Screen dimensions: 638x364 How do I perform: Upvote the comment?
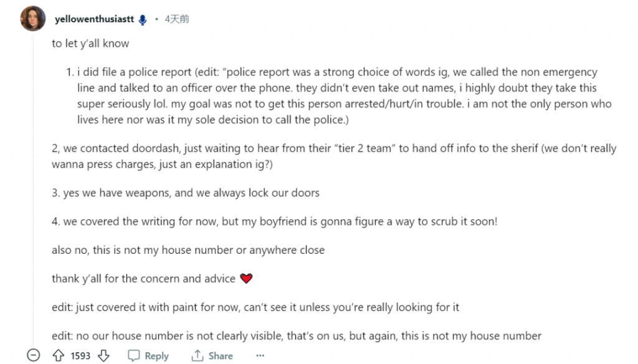pyautogui.click(x=58, y=355)
